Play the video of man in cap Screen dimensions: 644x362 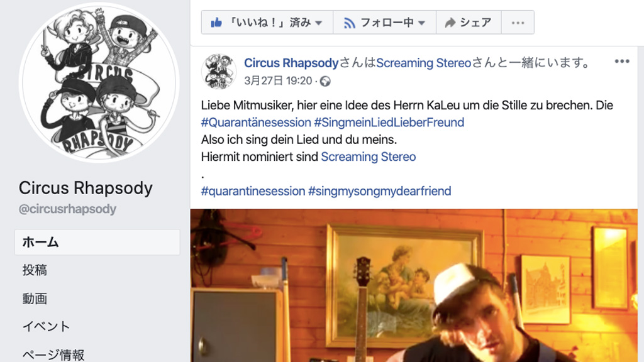(x=414, y=286)
